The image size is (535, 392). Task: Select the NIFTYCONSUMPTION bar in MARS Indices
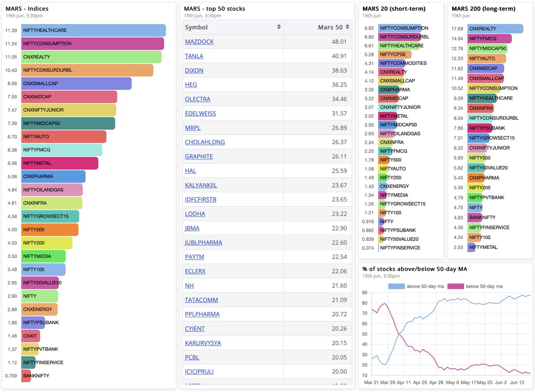pos(93,44)
